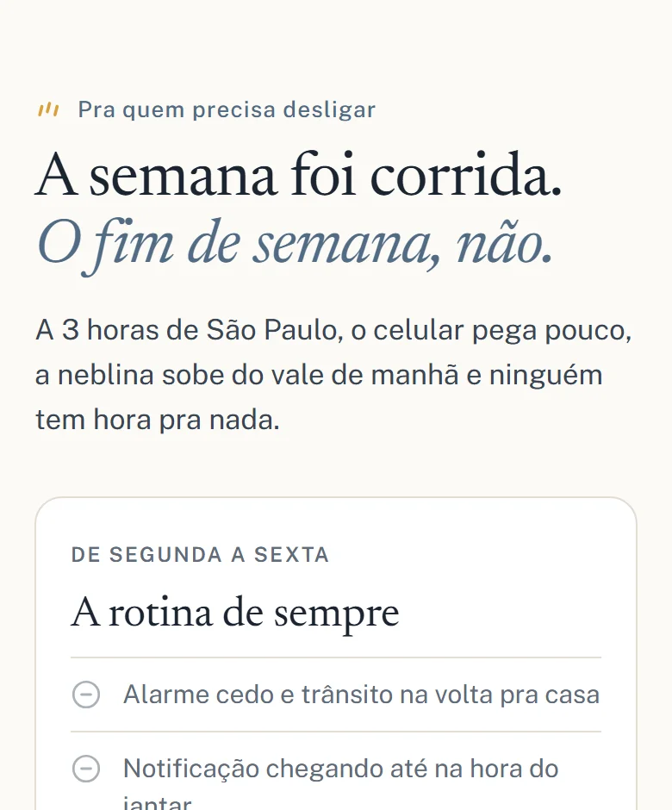Click the card heading "A rotina de sempre"
672x810 pixels.
[235, 613]
